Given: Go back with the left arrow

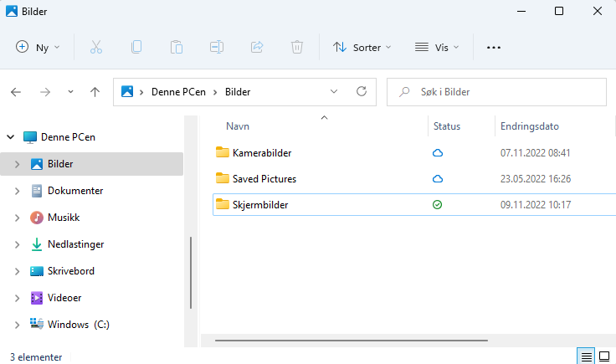Looking at the screenshot, I should (x=16, y=92).
